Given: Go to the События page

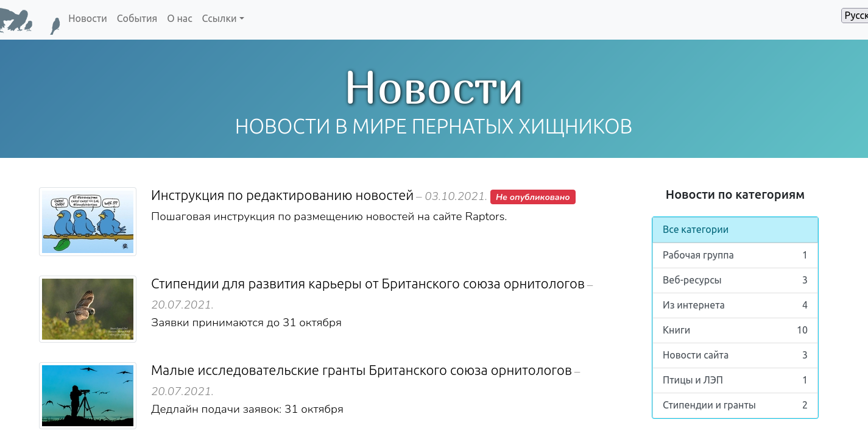Looking at the screenshot, I should pyautogui.click(x=137, y=19).
